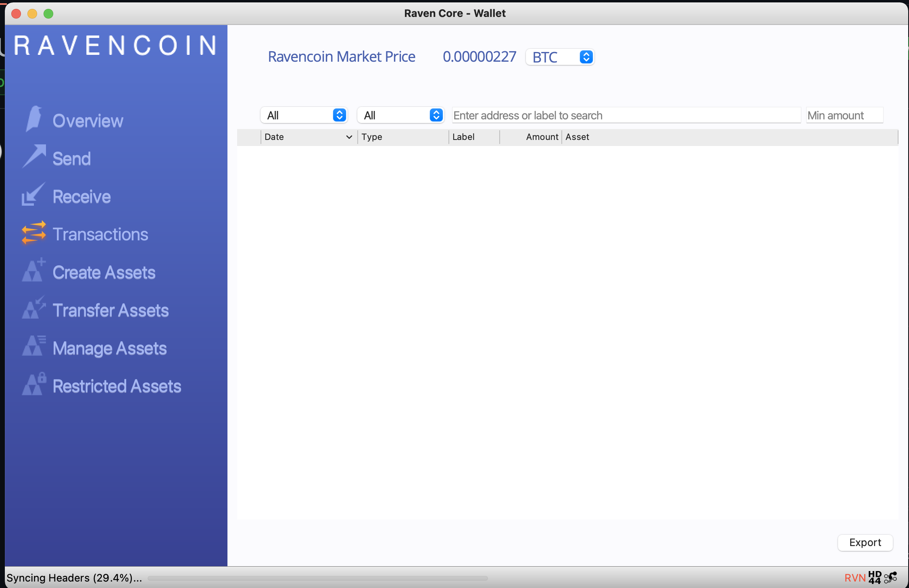Image resolution: width=909 pixels, height=588 pixels.
Task: Click the Amount column header
Action: 542,137
